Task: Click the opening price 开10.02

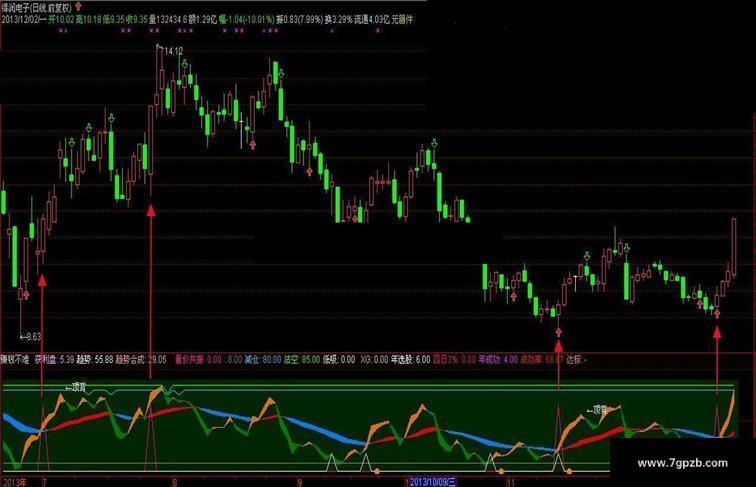Action: point(61,20)
